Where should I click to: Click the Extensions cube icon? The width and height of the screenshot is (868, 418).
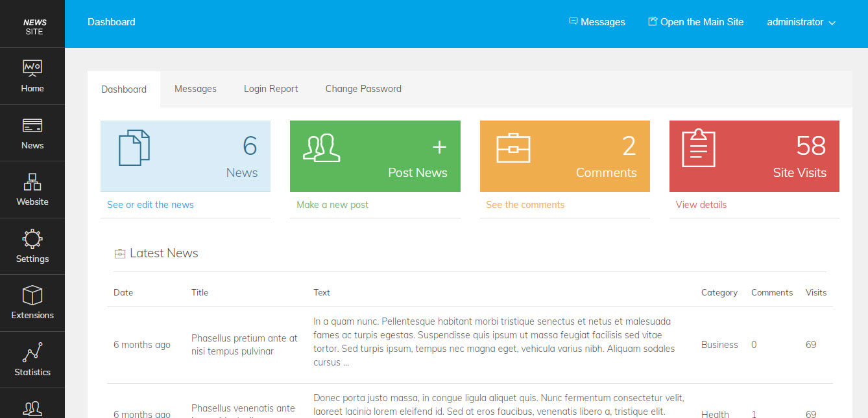[32, 296]
